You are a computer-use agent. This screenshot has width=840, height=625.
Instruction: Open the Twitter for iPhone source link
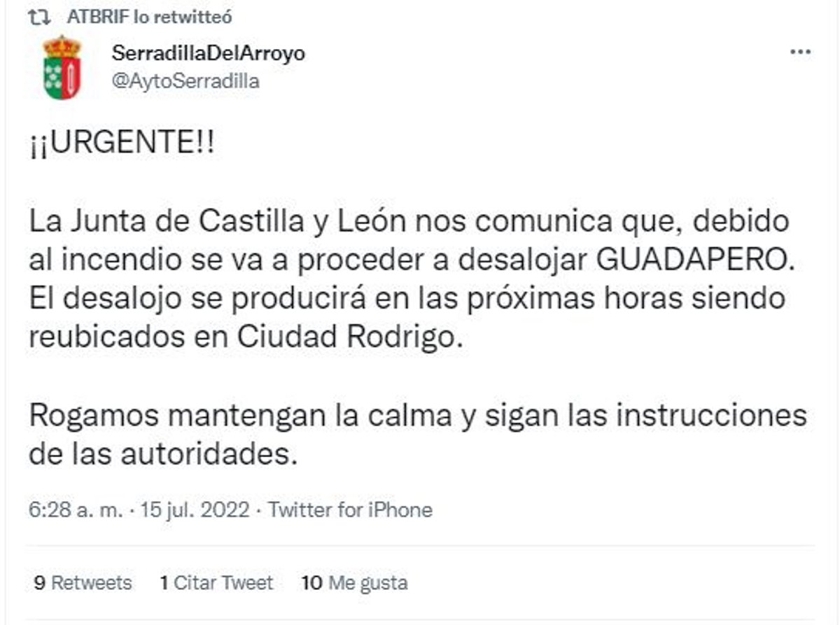tap(350, 510)
